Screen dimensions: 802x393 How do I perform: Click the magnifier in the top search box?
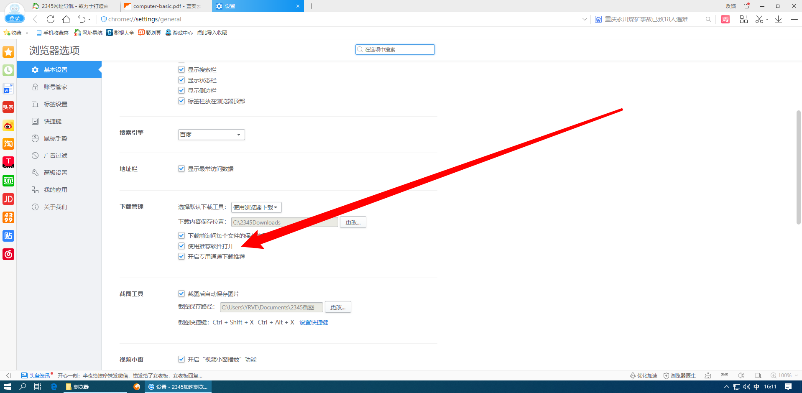[x=708, y=19]
